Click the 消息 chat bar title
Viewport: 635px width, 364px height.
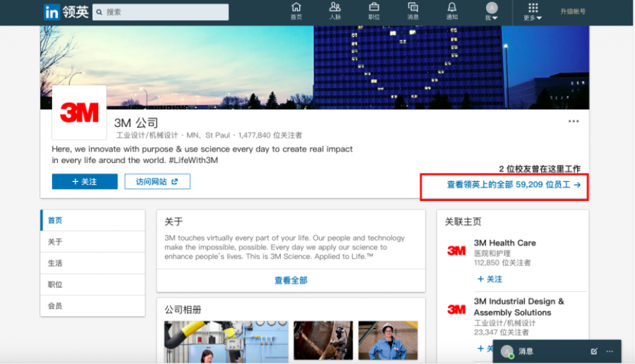click(526, 351)
